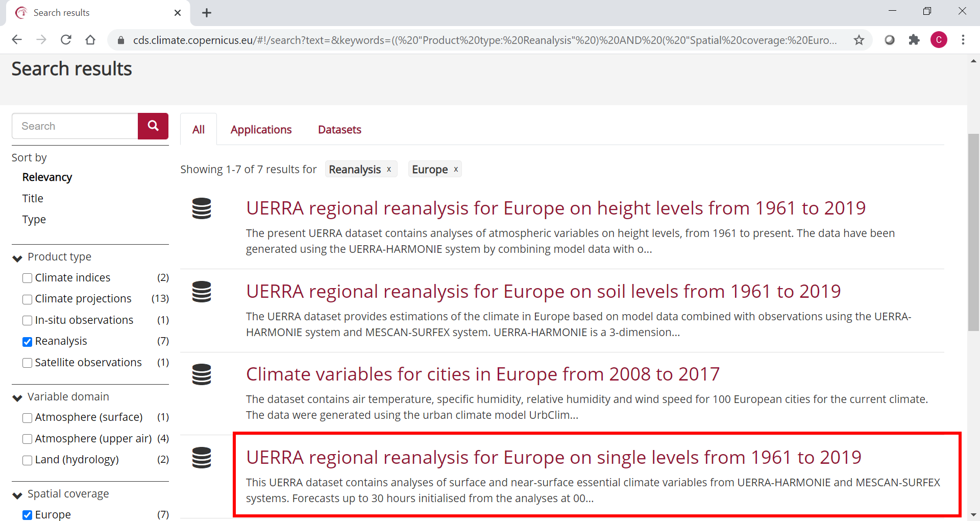
Task: Enable the Satellite observations checkbox
Action: coord(28,363)
